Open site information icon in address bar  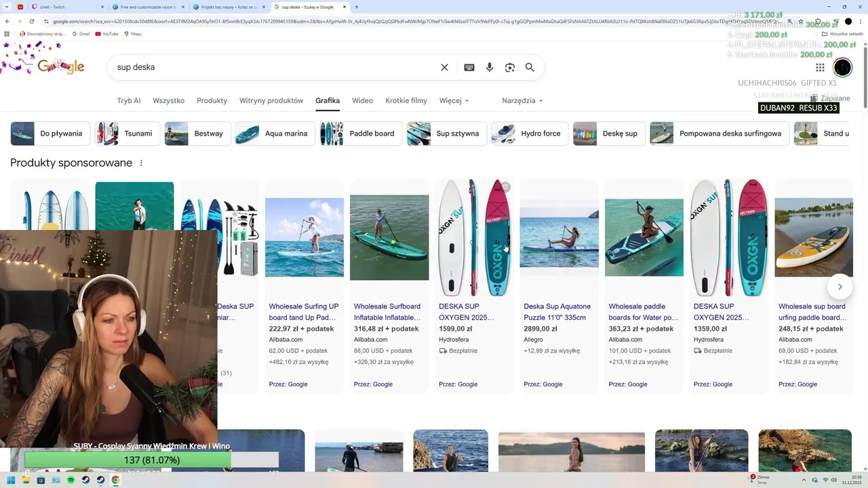point(46,21)
